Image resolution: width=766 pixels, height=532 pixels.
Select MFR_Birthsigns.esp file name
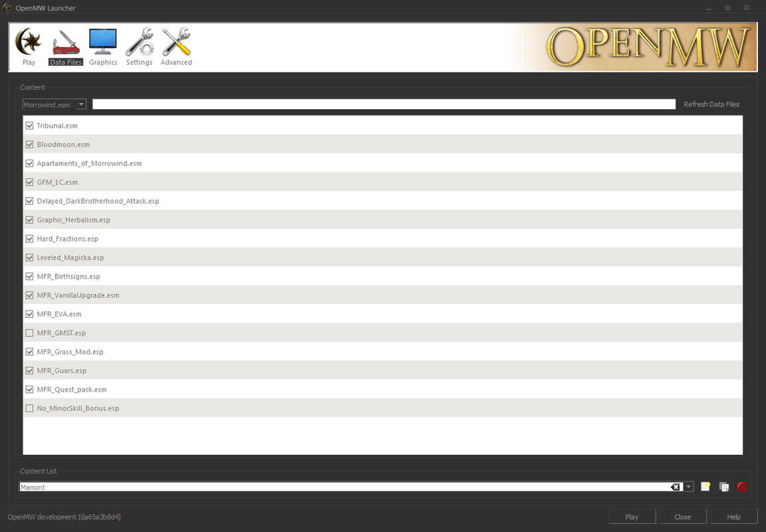pos(68,277)
